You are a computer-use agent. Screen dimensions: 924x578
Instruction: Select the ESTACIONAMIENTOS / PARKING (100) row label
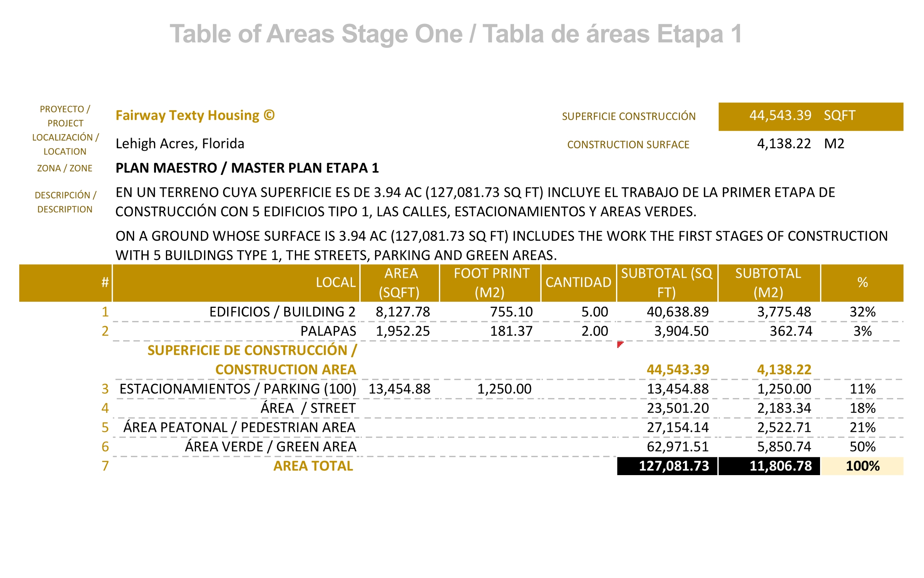[238, 389]
